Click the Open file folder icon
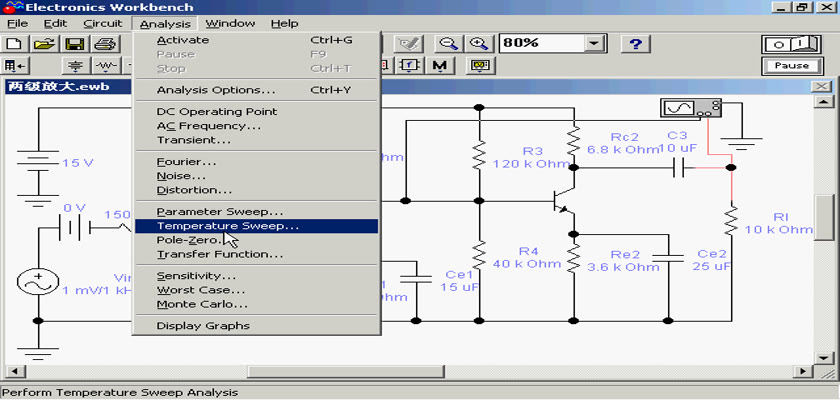The image size is (840, 400). pyautogui.click(x=46, y=44)
